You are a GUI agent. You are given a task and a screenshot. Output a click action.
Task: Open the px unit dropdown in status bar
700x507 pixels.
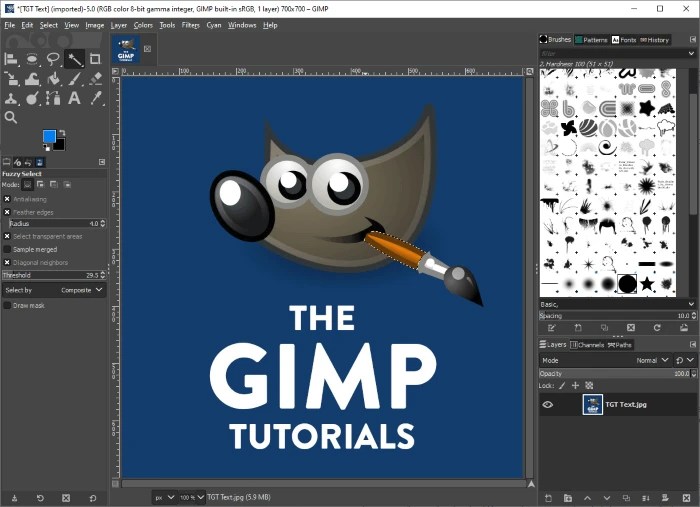[164, 497]
